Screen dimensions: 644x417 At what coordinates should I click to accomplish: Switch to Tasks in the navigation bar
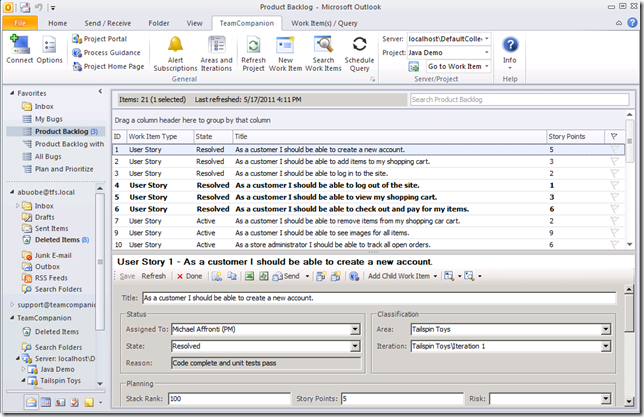tap(74, 402)
